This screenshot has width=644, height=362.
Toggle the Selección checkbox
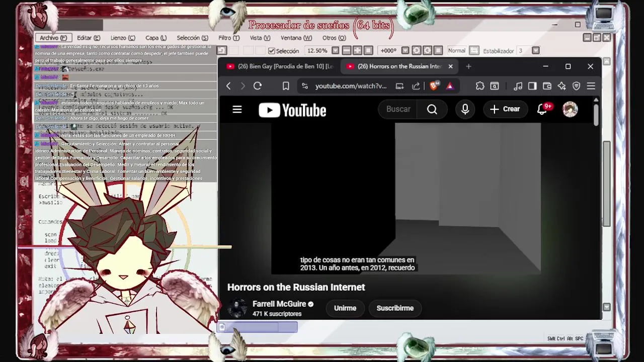coord(272,51)
